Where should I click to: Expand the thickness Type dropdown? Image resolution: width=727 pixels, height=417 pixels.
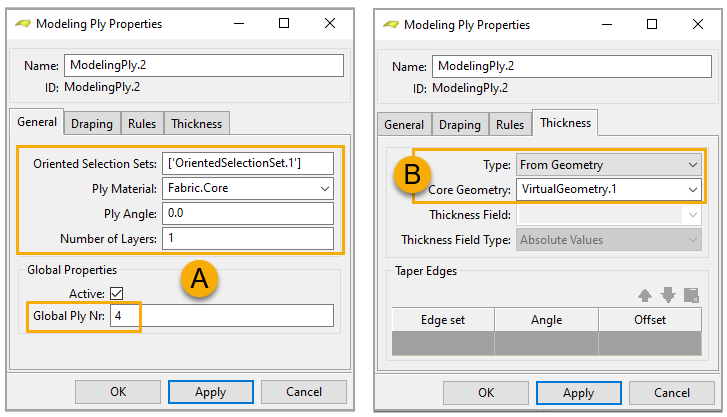[x=608, y=164]
